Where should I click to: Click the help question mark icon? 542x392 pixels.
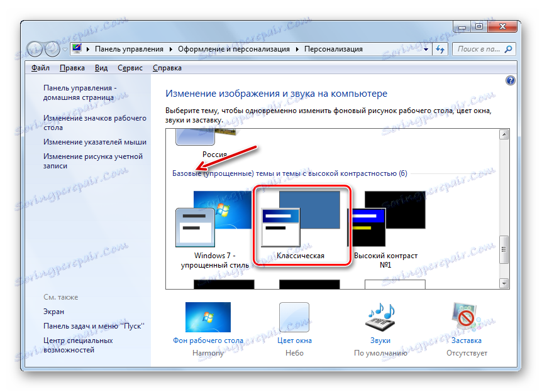pos(510,81)
